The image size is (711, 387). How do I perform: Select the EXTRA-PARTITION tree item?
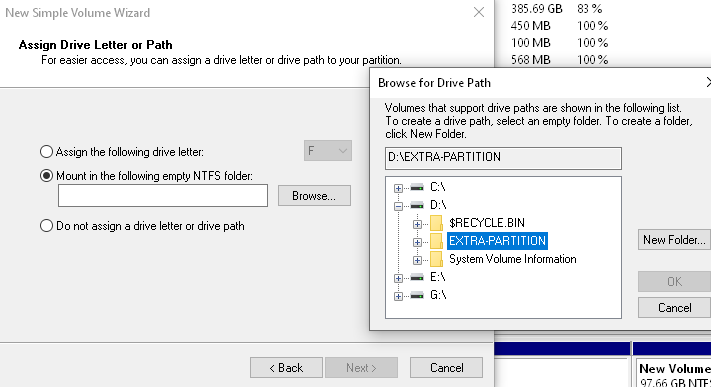(x=497, y=241)
